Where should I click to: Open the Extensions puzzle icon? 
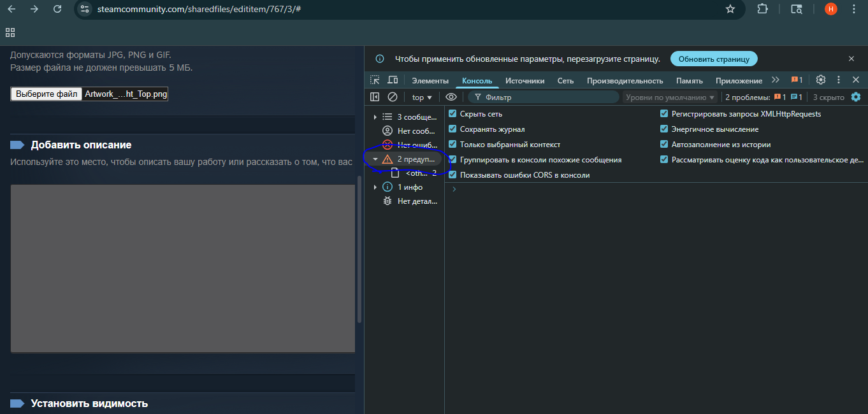tap(762, 9)
